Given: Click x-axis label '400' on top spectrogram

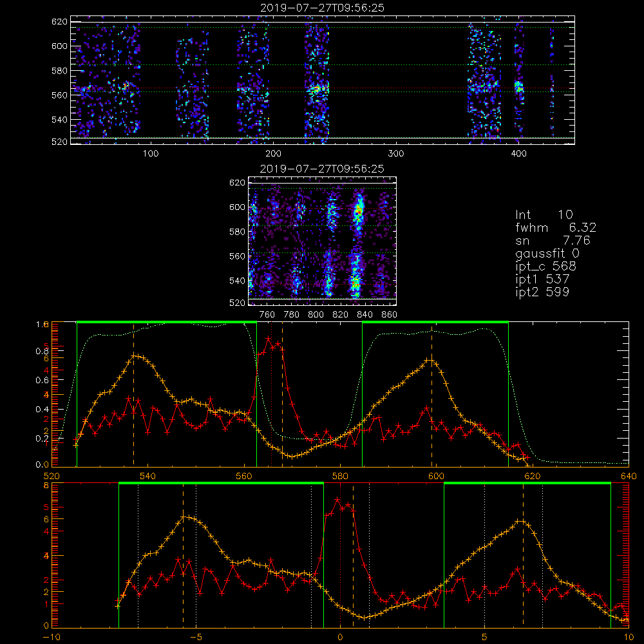Looking at the screenshot, I should (x=518, y=154).
